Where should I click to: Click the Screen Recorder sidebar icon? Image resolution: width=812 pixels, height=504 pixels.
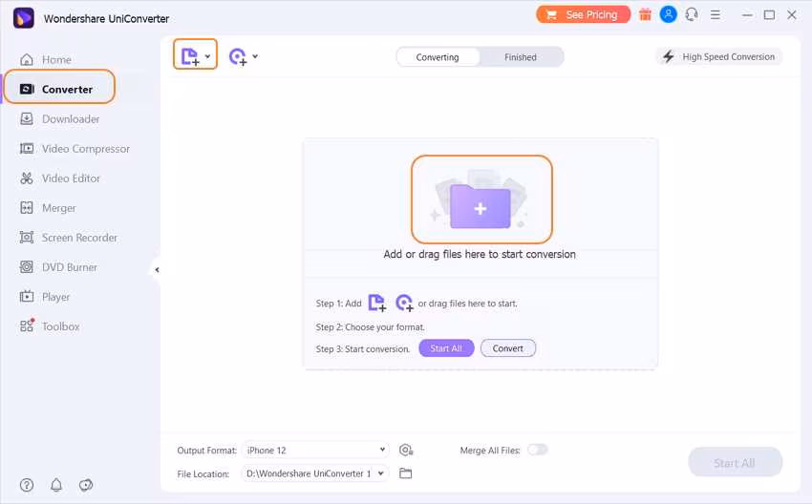pos(27,238)
